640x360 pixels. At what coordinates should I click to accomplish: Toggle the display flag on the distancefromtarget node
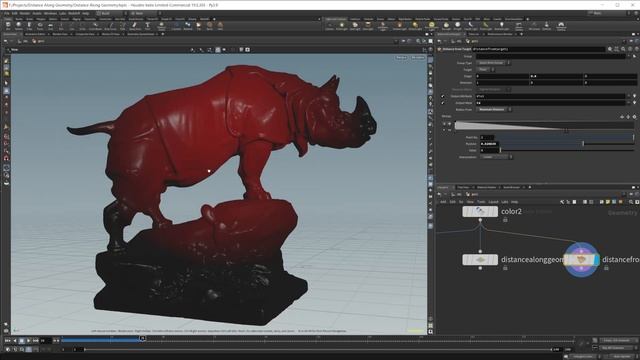(x=597, y=260)
